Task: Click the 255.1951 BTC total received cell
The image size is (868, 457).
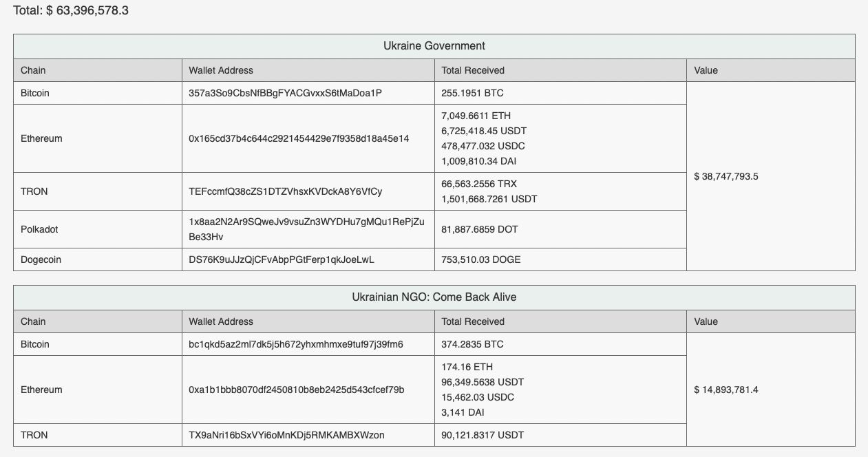Action: tap(473, 93)
